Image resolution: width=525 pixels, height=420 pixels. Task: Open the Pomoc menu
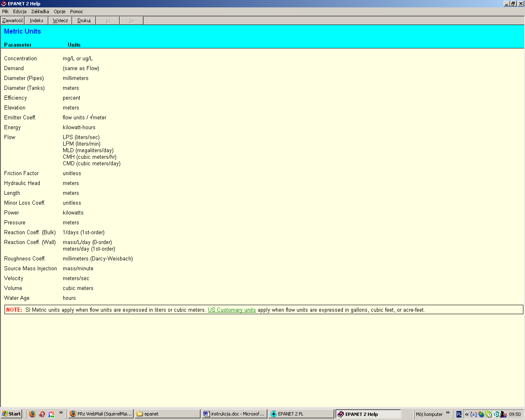77,11
